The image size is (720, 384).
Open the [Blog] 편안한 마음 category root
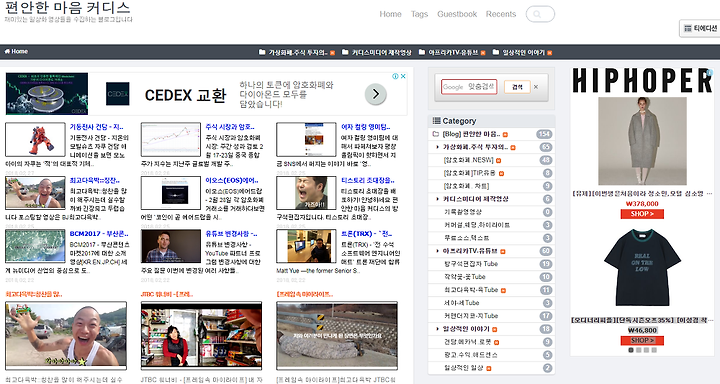click(x=471, y=134)
